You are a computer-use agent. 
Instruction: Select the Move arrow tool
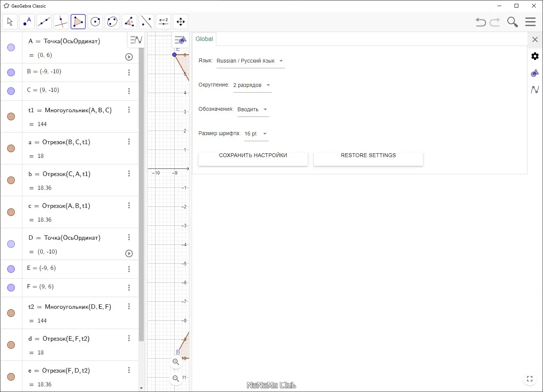(x=10, y=22)
